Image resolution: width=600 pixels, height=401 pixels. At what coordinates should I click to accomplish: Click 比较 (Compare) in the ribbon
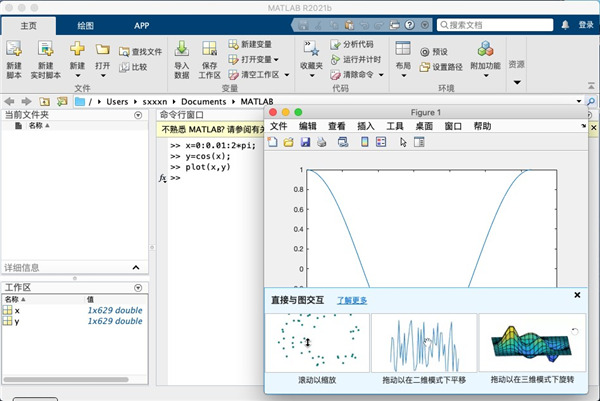point(133,67)
